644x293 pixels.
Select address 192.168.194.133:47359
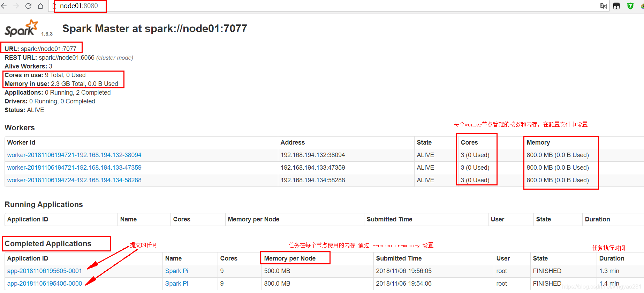[313, 168]
